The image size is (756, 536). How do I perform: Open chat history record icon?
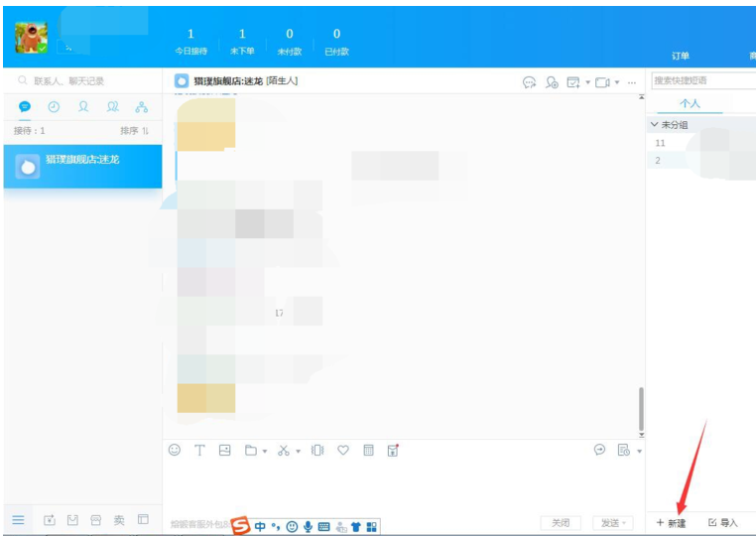(623, 450)
